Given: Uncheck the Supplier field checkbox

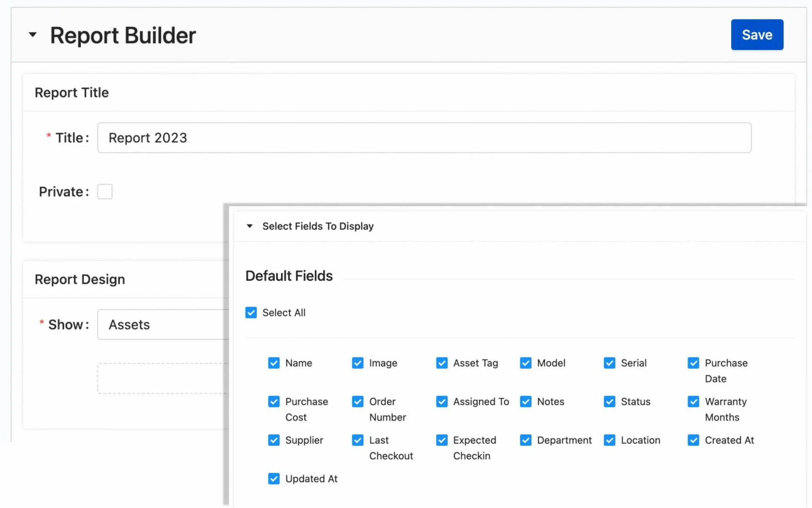Looking at the screenshot, I should (x=274, y=440).
